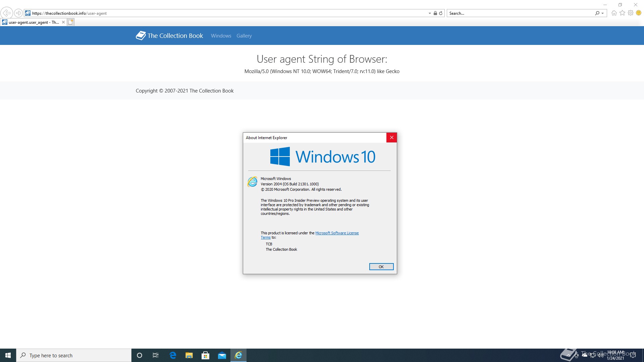Click the User agent String of Browser heading
This screenshot has width=644, height=362.
pos(322,59)
